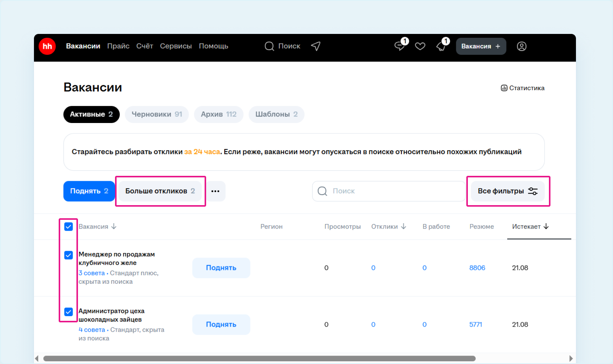Open the user profile icon
The image size is (613, 364).
[522, 46]
